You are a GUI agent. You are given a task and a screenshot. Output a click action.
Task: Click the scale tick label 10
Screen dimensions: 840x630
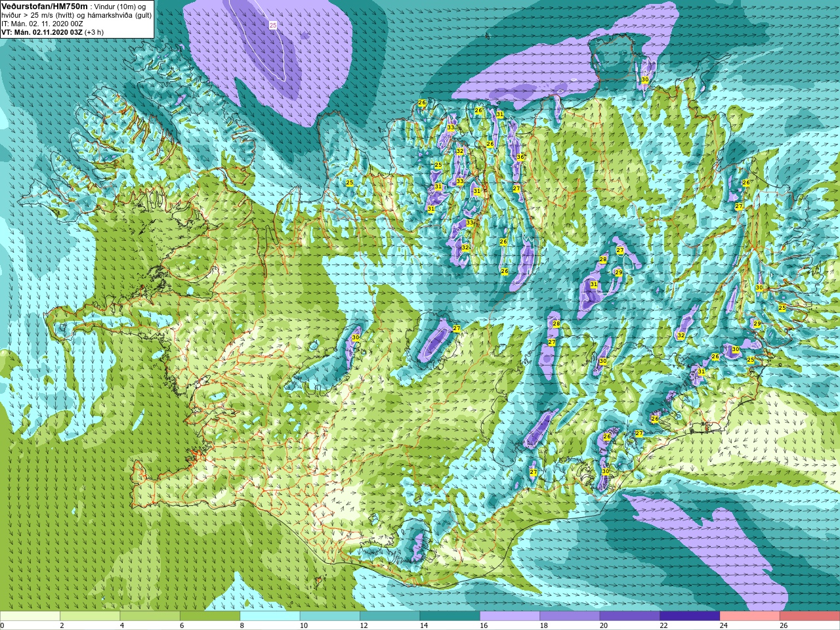coord(304,626)
